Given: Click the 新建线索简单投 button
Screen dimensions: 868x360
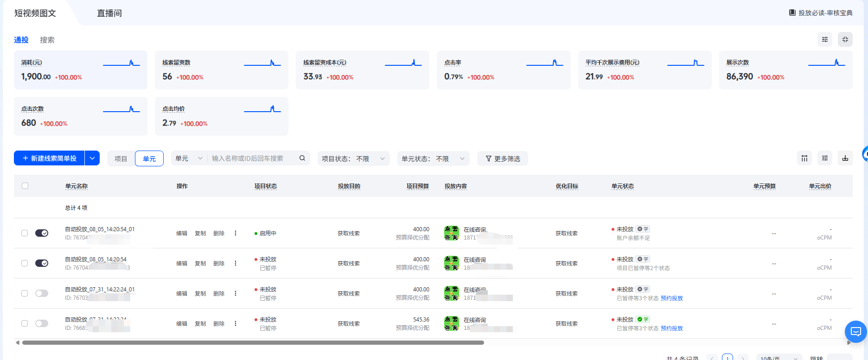Looking at the screenshot, I should (x=49, y=158).
